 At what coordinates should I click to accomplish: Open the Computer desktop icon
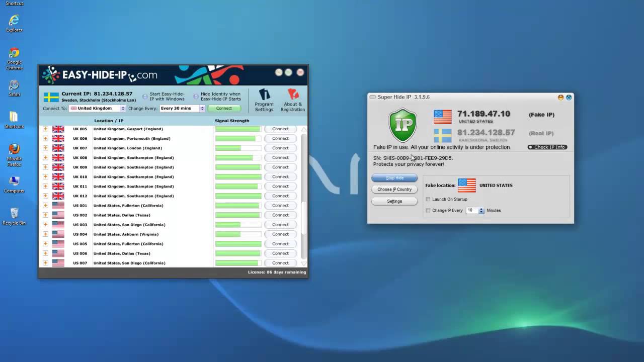click(14, 185)
